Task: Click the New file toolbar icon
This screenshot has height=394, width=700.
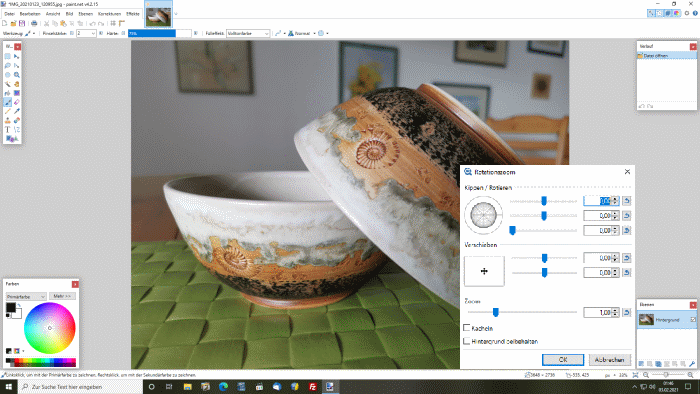Action: [x=5, y=23]
